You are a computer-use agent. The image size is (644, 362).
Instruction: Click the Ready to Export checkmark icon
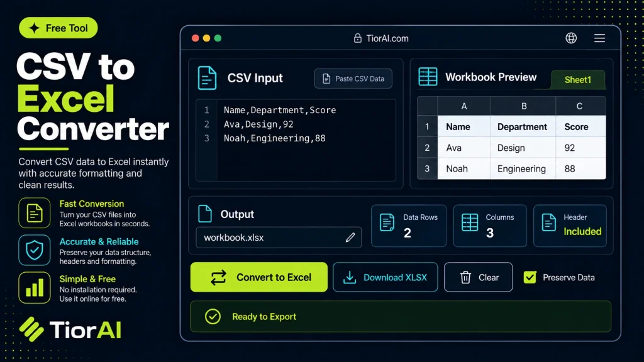point(213,317)
